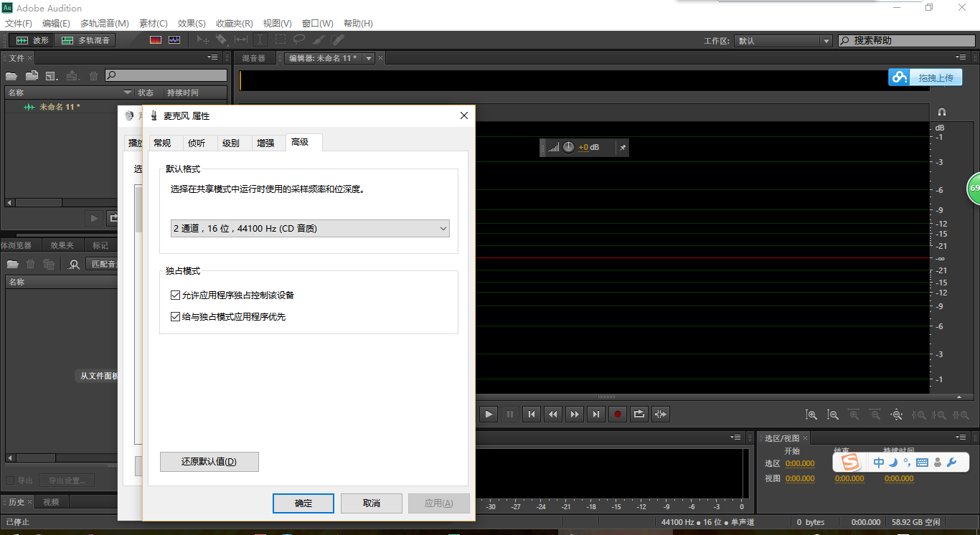Select the Lasso Selection tool
Viewport: 980px width, 535px height.
pyautogui.click(x=299, y=40)
